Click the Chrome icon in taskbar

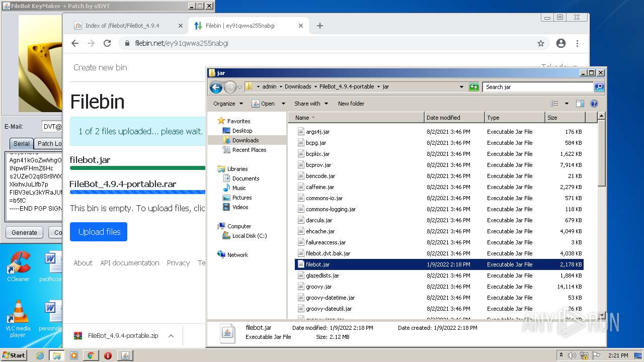pos(91,355)
